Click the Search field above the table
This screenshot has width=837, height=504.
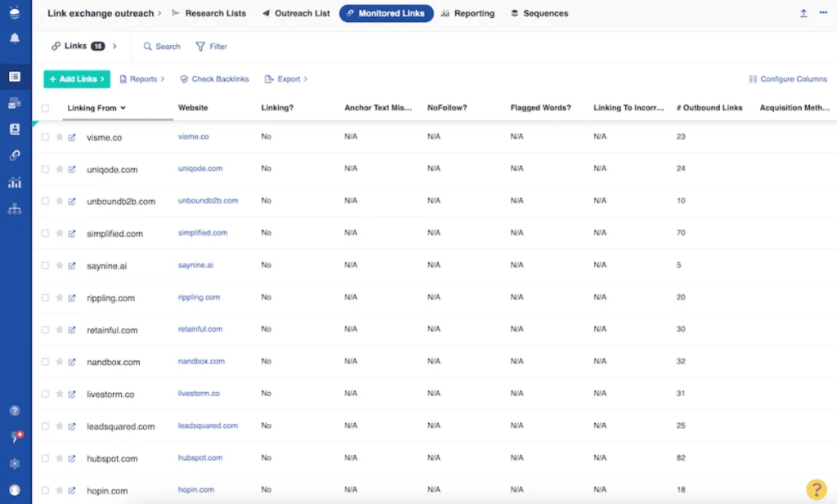click(x=162, y=47)
